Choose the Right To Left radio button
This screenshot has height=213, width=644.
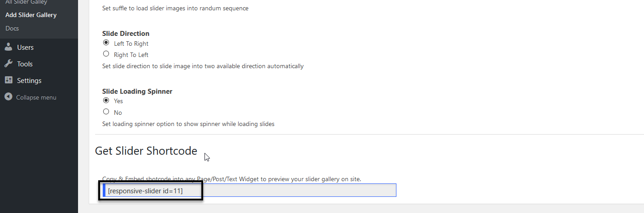(x=106, y=54)
